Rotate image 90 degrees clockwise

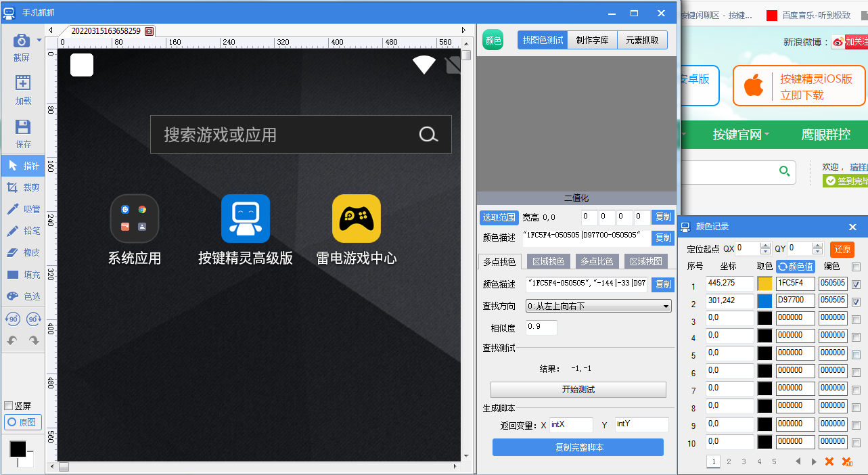(34, 319)
